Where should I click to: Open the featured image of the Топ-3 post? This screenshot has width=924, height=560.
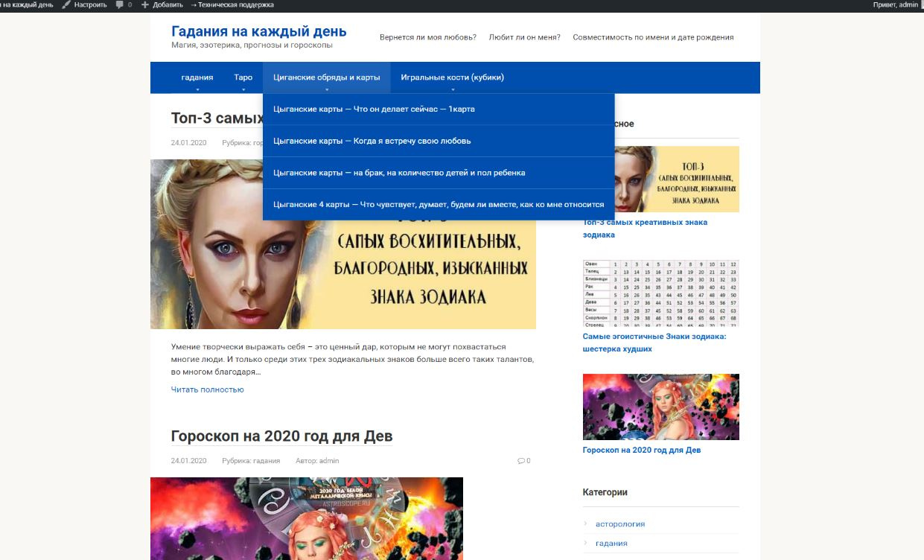point(343,244)
